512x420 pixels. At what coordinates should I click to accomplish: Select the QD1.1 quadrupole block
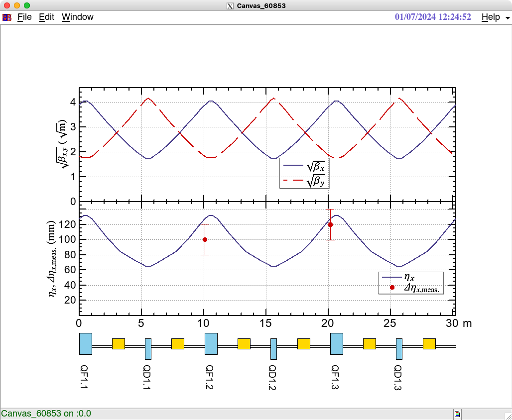148,349
